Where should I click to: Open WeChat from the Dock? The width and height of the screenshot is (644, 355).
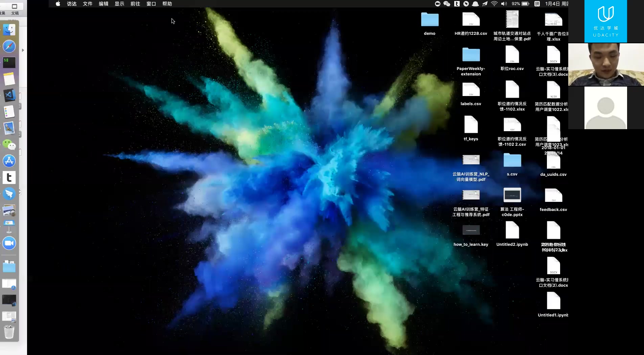pyautogui.click(x=9, y=145)
